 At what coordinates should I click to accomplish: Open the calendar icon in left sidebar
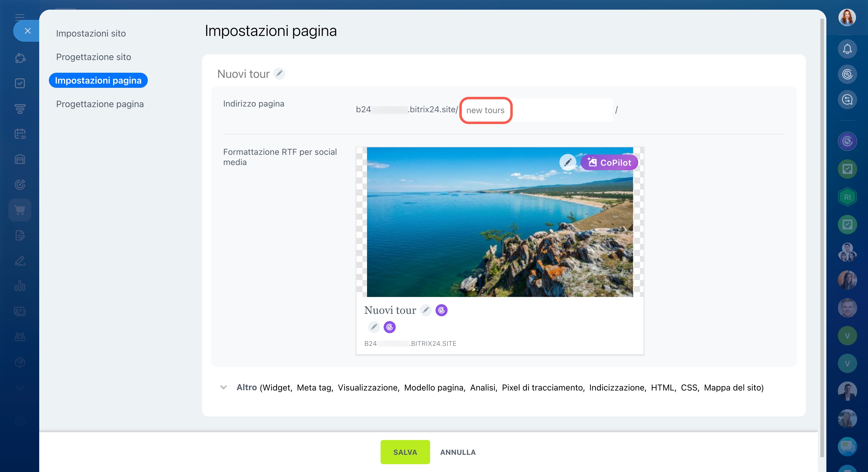coord(20,134)
